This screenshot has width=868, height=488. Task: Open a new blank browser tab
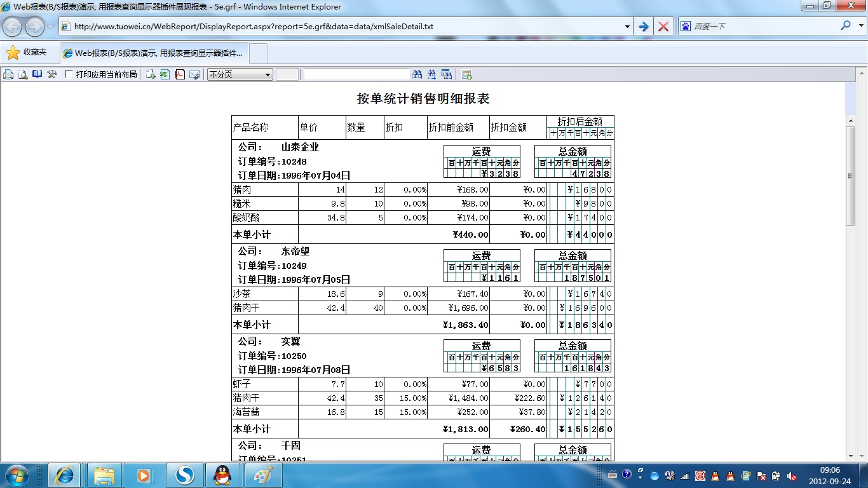pos(259,53)
